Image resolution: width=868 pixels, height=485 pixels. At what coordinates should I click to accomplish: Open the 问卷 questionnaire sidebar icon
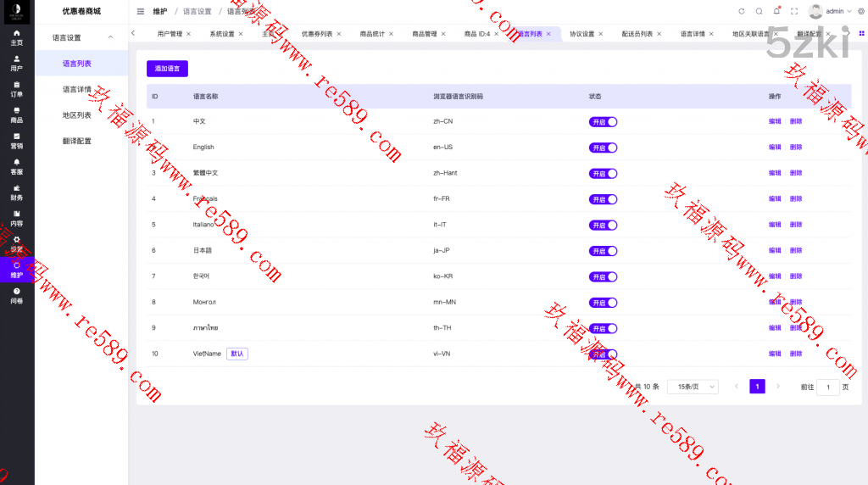(x=17, y=296)
